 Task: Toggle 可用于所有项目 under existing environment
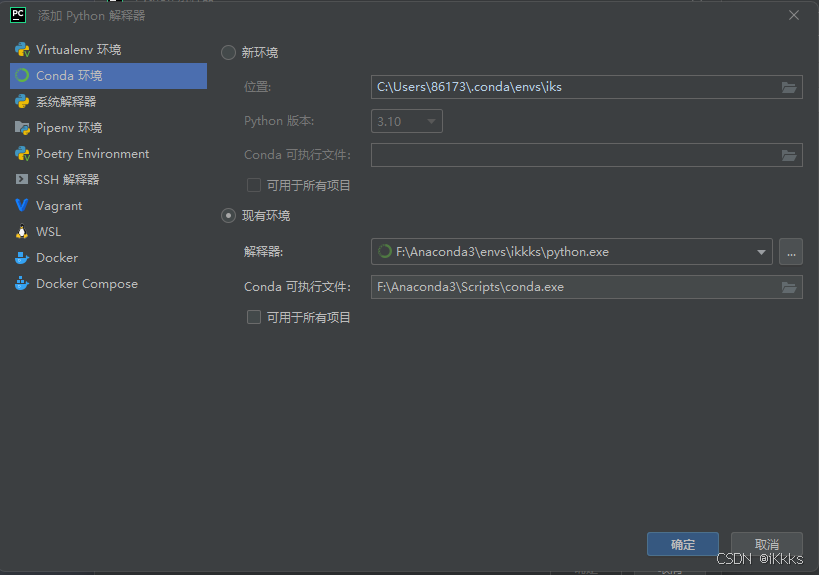254,318
